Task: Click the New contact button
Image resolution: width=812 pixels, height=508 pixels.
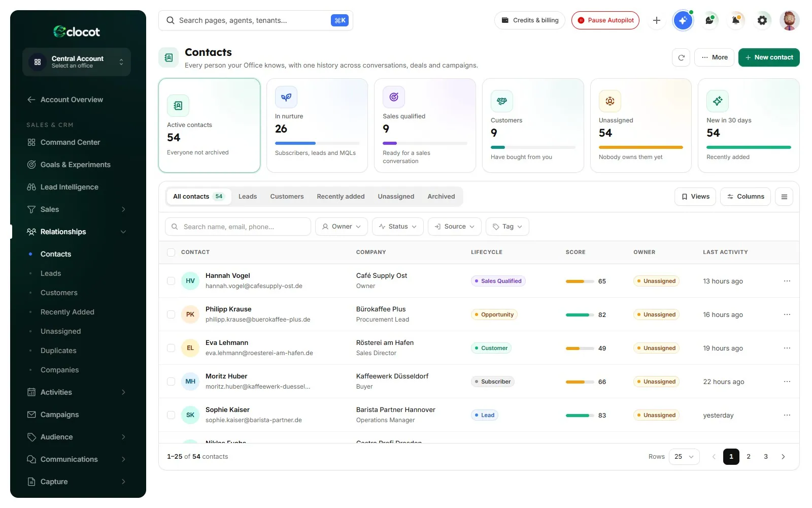Action: pyautogui.click(x=769, y=57)
